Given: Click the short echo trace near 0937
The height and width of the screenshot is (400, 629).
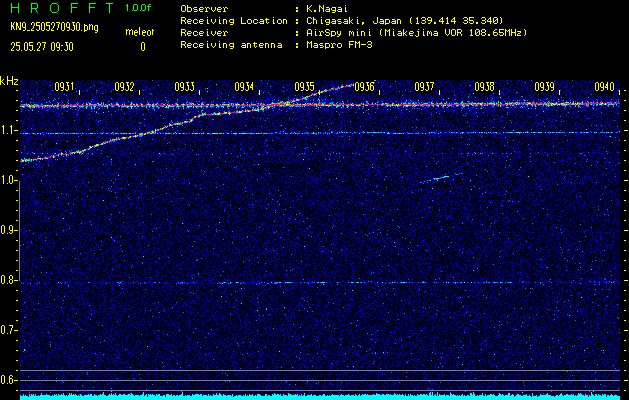Looking at the screenshot, I should tap(439, 178).
